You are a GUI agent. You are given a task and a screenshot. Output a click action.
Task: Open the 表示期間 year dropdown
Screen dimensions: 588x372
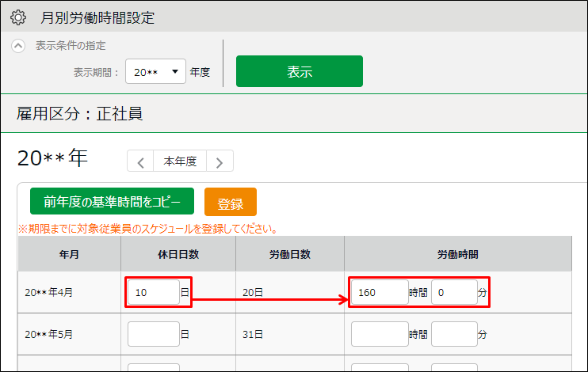tap(155, 71)
